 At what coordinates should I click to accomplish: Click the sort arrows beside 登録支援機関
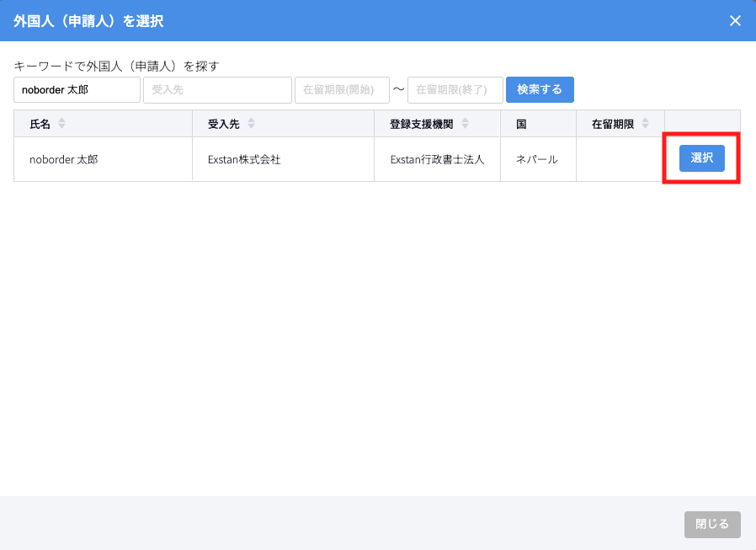[466, 124]
